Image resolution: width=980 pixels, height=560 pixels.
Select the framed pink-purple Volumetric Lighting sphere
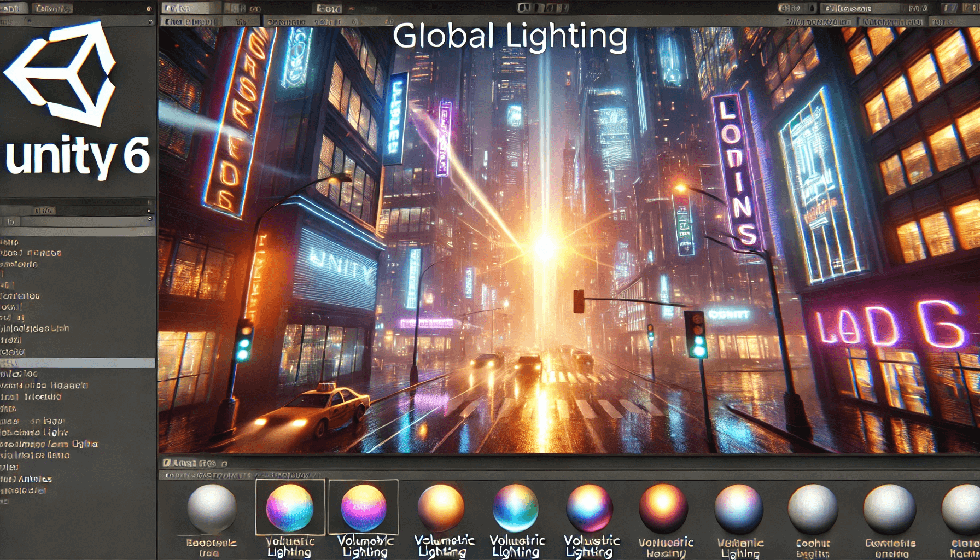tap(364, 507)
